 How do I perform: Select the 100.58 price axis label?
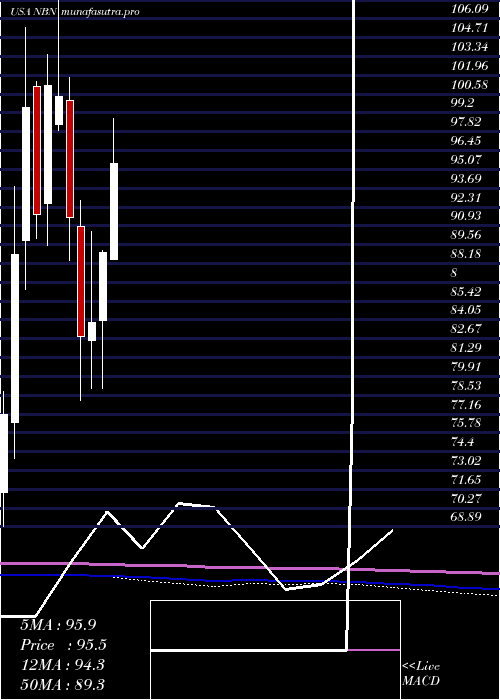469,84
